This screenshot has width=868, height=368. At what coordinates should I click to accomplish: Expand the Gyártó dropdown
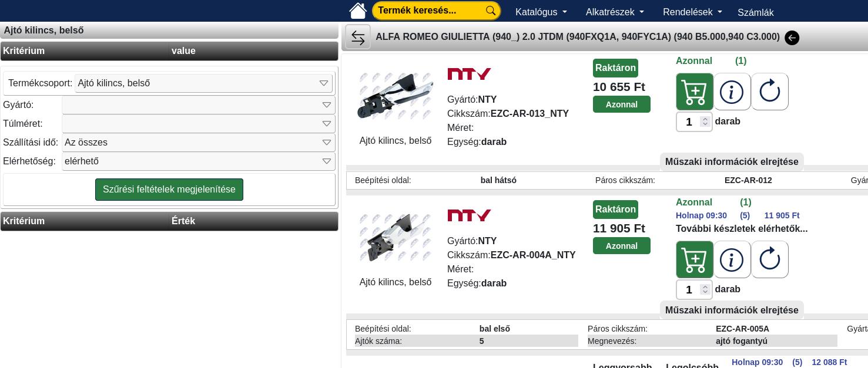pos(199,105)
